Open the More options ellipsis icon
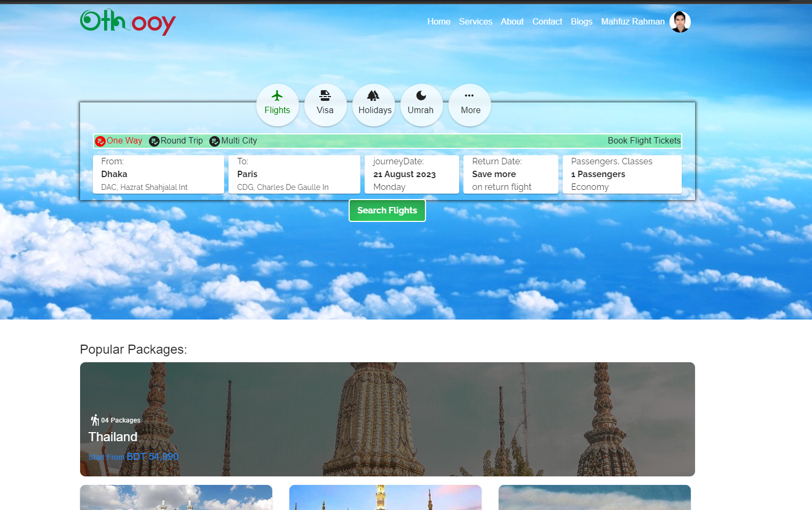Screen dimensions: 812x510 coord(469,96)
